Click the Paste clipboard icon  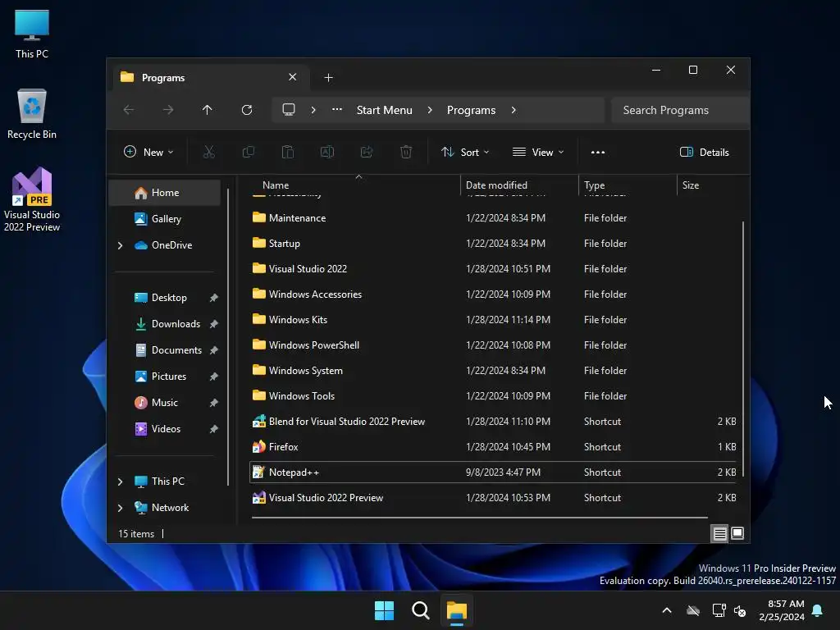pyautogui.click(x=288, y=152)
